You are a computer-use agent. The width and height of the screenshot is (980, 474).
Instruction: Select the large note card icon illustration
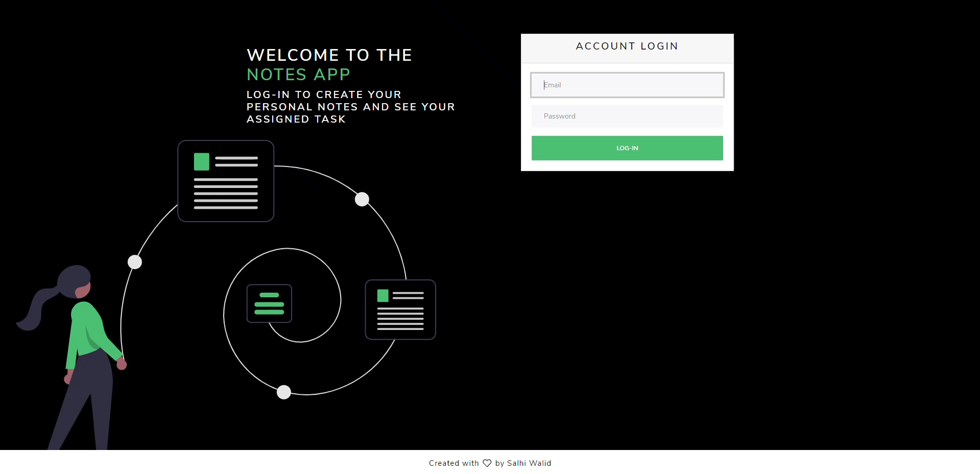click(x=225, y=181)
